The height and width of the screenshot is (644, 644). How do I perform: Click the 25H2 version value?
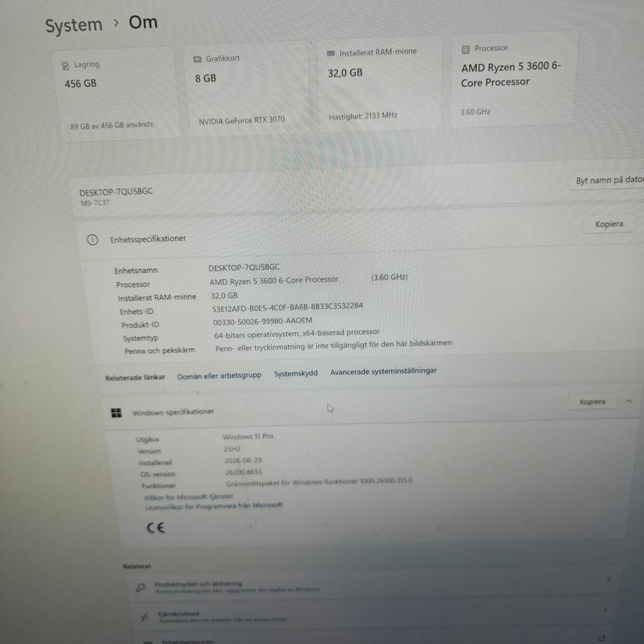232,449
